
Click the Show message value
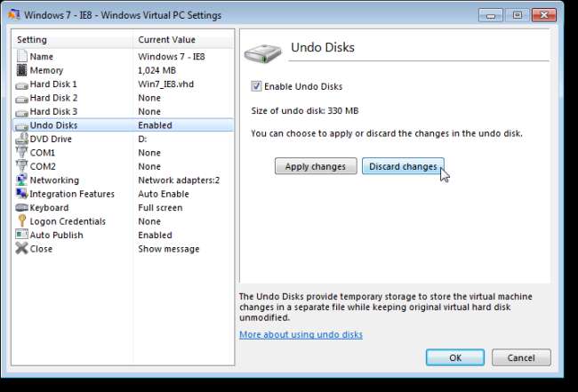tap(168, 249)
